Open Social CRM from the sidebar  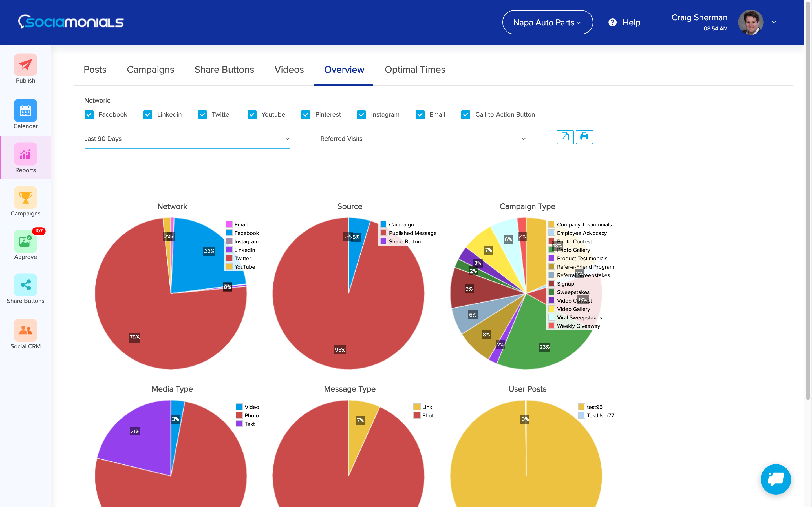(25, 330)
